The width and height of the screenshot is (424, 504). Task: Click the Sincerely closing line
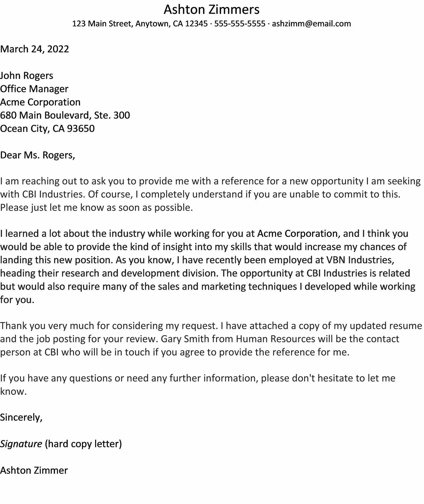click(x=21, y=417)
